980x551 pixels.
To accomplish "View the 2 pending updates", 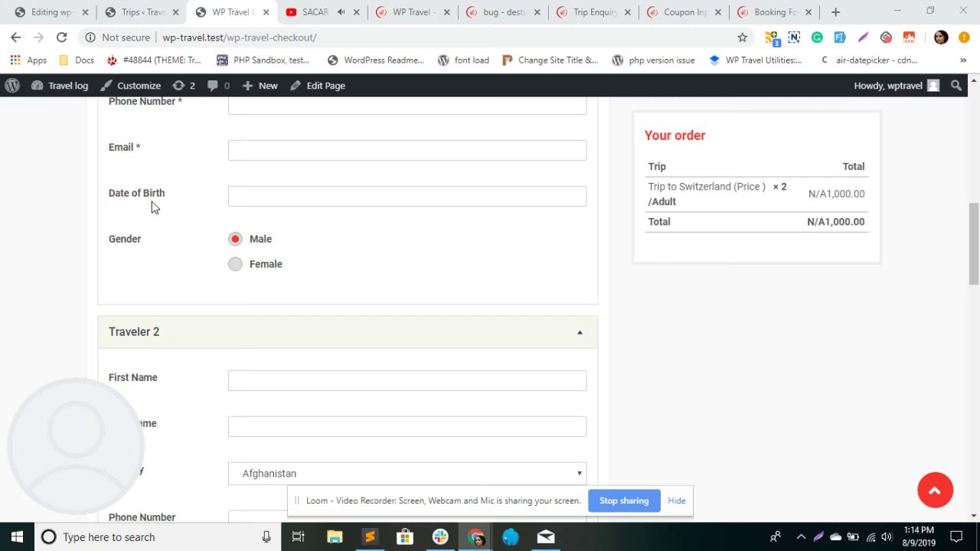I will tap(184, 86).
